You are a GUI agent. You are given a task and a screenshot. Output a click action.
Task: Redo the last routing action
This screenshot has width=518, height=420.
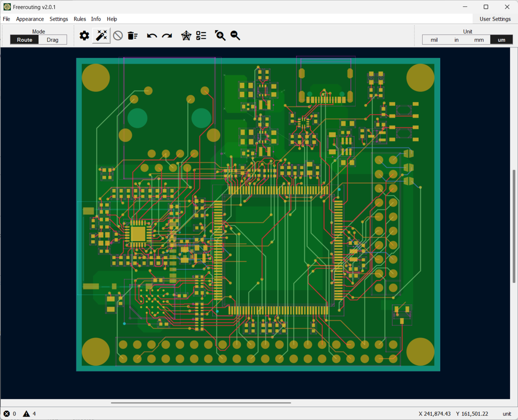(167, 36)
